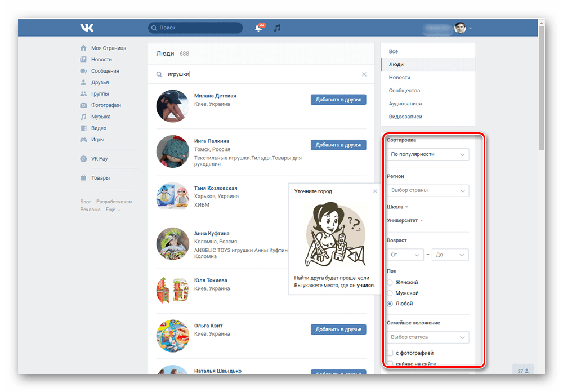Image resolution: width=563 pixels, height=392 pixels.
Task: Click the chat bubble icon beside Сообщения
Action: point(83,71)
